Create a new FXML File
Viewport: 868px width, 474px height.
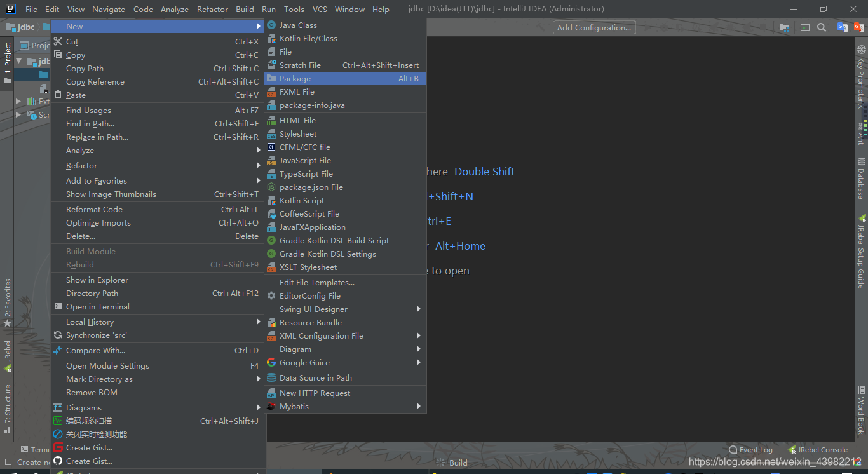[x=345, y=91]
